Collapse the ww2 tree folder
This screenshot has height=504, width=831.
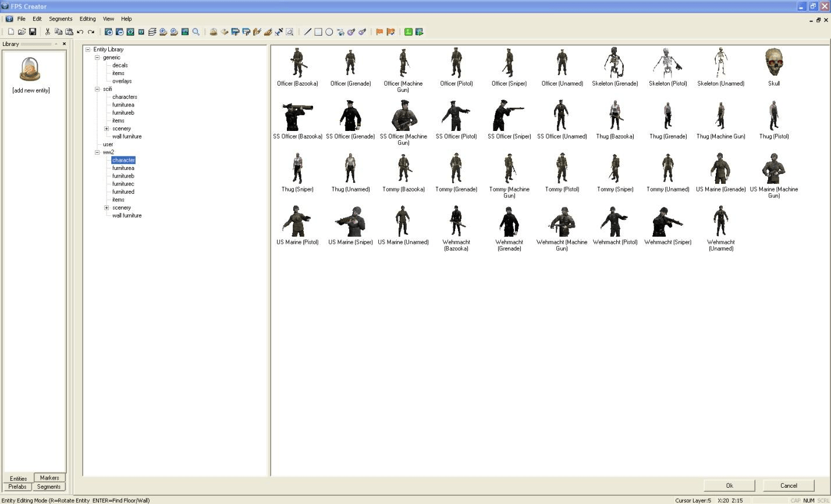97,152
